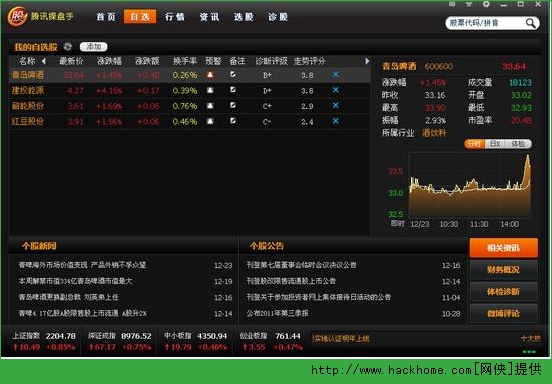Viewport: 552px width, 384px height.
Task: Open the settings gear icon in title bar
Action: pyautogui.click(x=486, y=4)
